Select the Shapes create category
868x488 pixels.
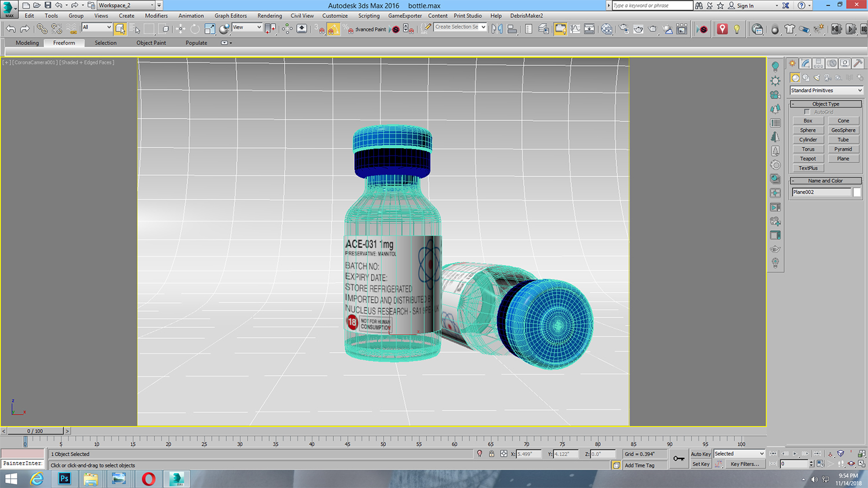click(806, 77)
